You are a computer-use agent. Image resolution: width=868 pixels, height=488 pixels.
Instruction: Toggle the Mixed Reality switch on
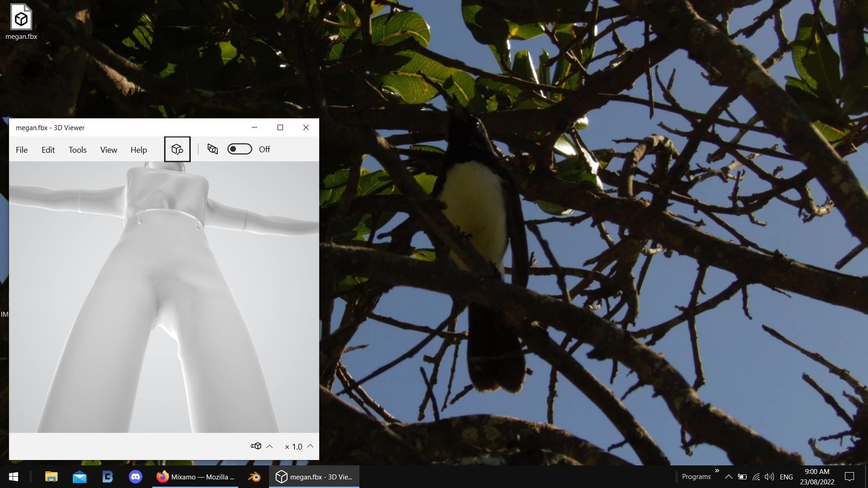click(240, 149)
